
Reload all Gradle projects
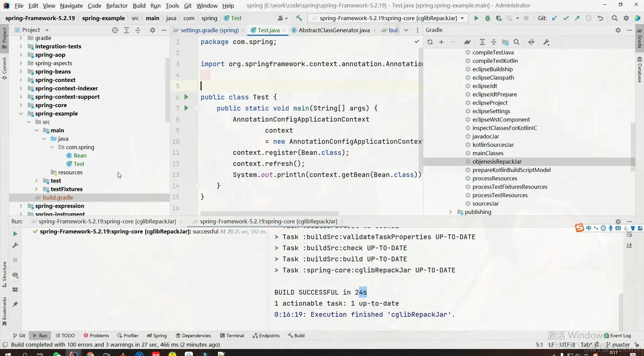(x=430, y=42)
